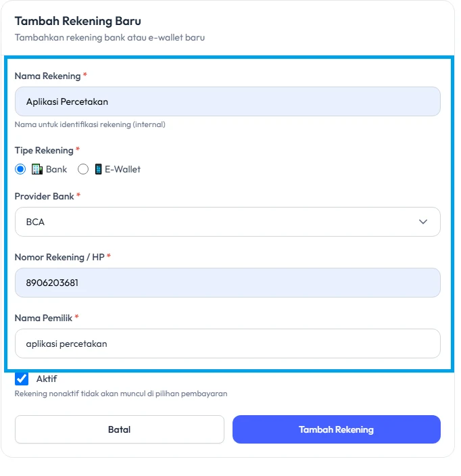Click the "Provider Bank" field label
The height and width of the screenshot is (476, 461).
(45, 196)
